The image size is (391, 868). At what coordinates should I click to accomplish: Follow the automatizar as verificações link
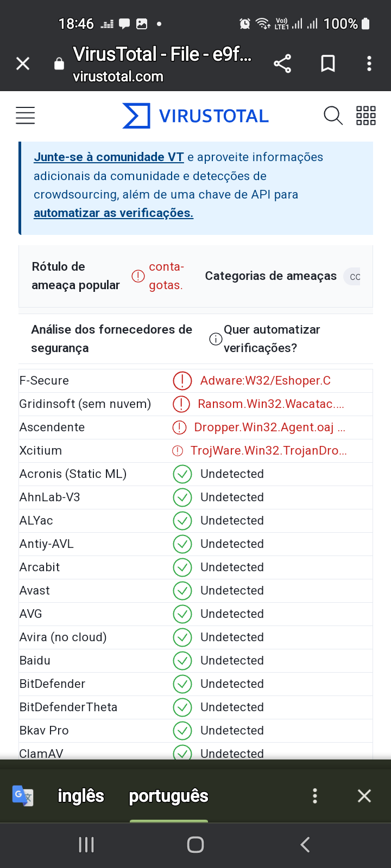113,213
